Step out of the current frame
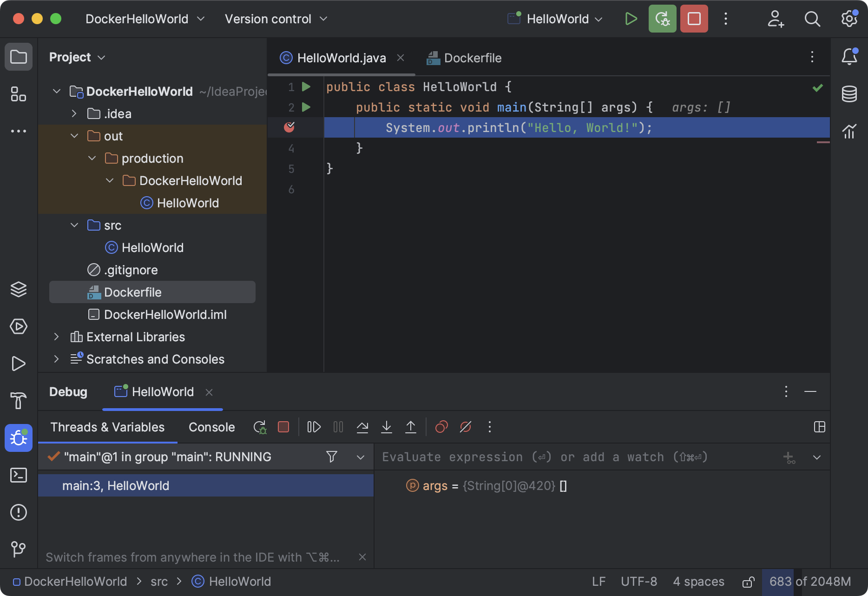This screenshot has width=868, height=596. pyautogui.click(x=411, y=427)
